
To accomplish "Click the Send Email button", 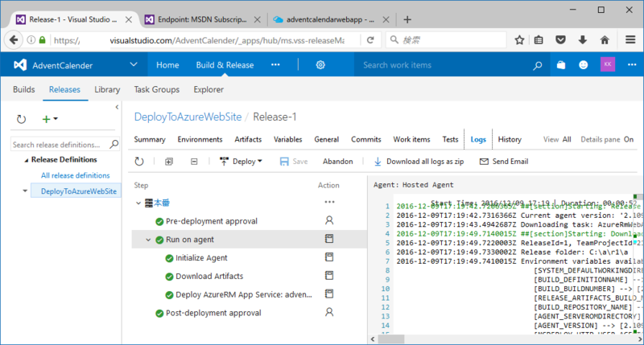I will [x=504, y=161].
